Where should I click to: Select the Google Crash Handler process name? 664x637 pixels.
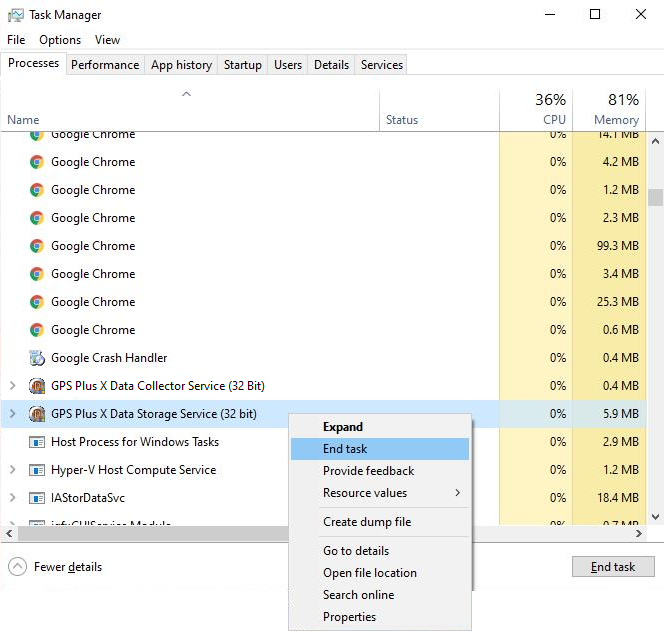click(109, 358)
